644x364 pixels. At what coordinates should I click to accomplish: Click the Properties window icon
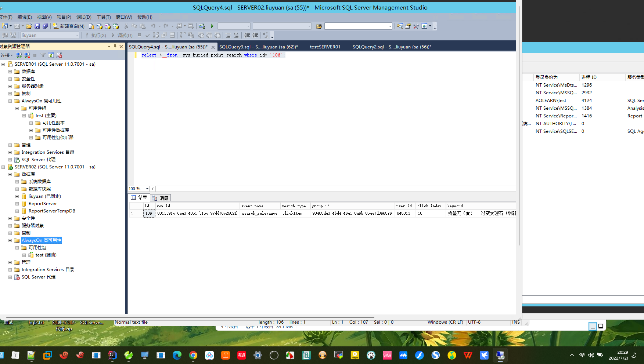pos(408,26)
